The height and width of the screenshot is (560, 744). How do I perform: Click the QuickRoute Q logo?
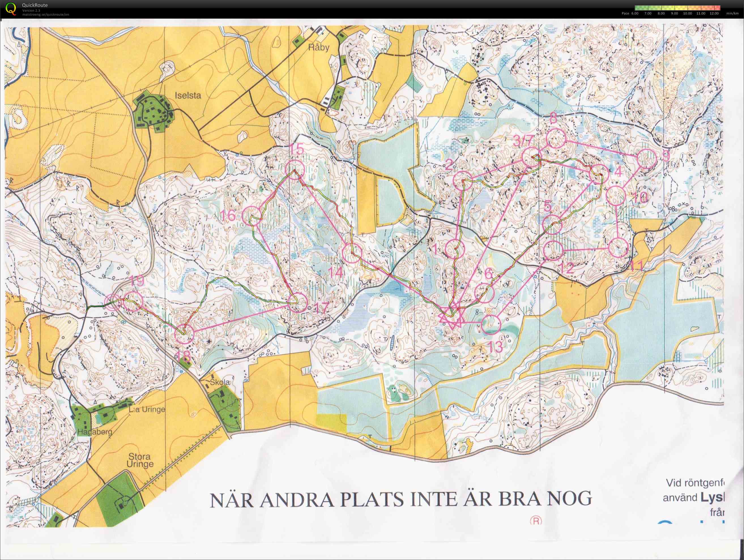(x=11, y=9)
